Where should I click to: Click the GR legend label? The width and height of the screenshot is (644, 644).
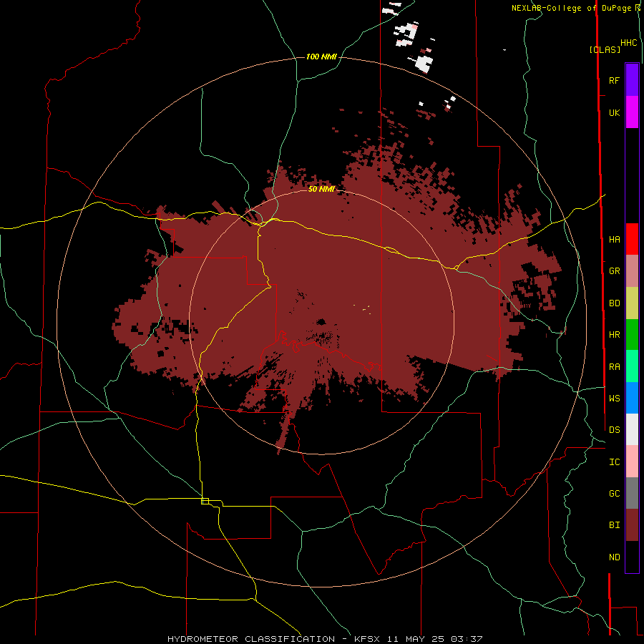[x=614, y=271]
